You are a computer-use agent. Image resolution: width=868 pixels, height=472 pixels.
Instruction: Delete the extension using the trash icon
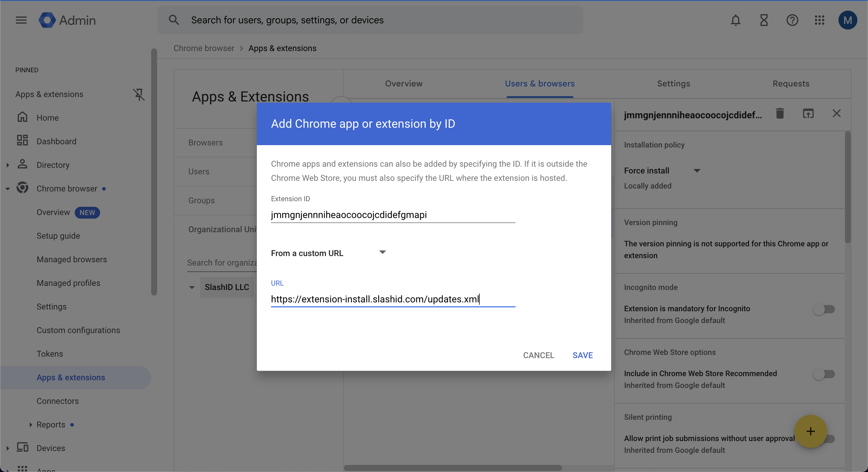[x=780, y=114]
